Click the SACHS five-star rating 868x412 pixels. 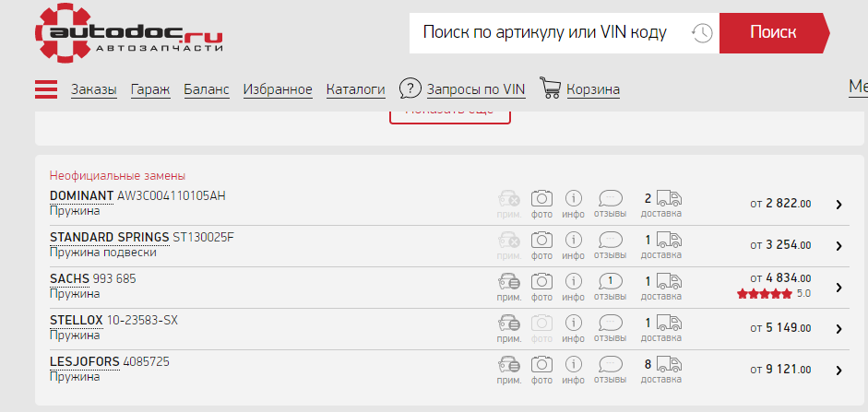[x=765, y=294]
